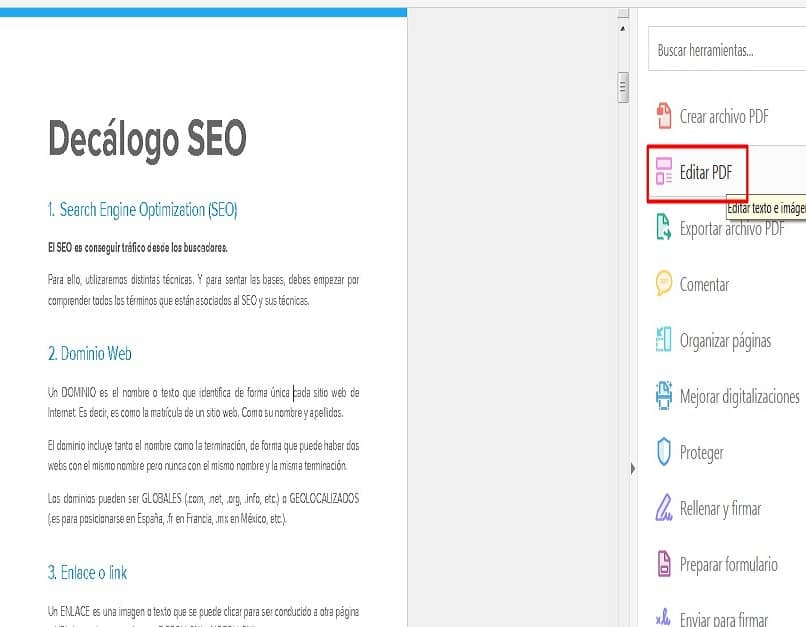The height and width of the screenshot is (627, 806).
Task: Open the Preparar formulario tool icon
Action: 664,564
